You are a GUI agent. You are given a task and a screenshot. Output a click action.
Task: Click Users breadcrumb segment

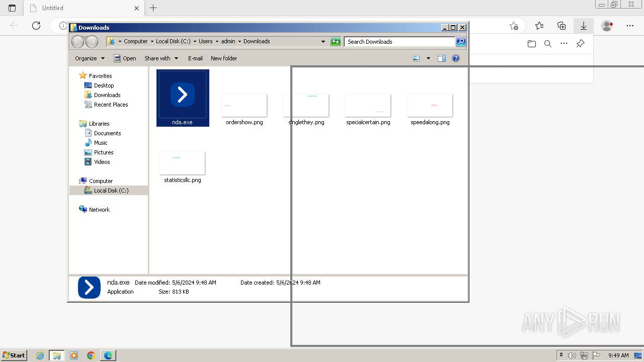[x=205, y=42]
